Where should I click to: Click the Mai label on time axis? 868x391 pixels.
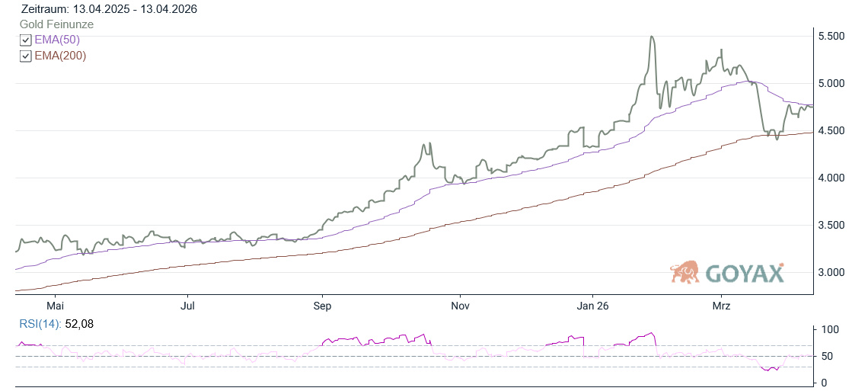click(56, 306)
